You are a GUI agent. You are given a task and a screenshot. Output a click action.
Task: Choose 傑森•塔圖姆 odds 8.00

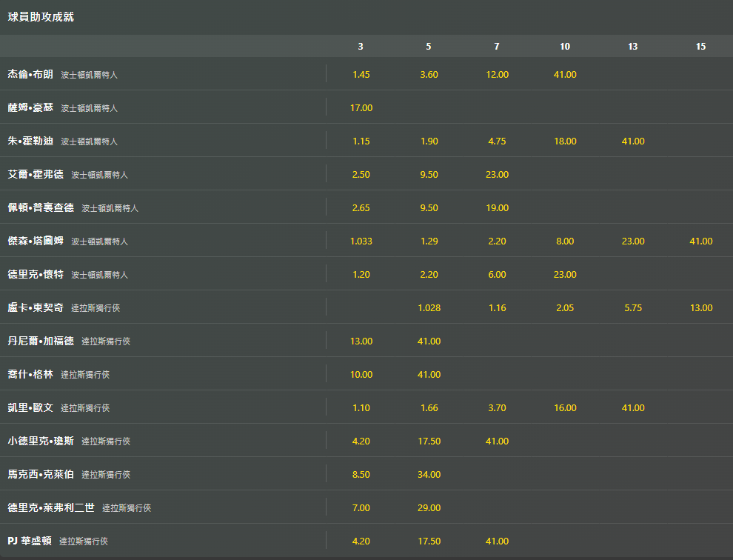tap(565, 241)
